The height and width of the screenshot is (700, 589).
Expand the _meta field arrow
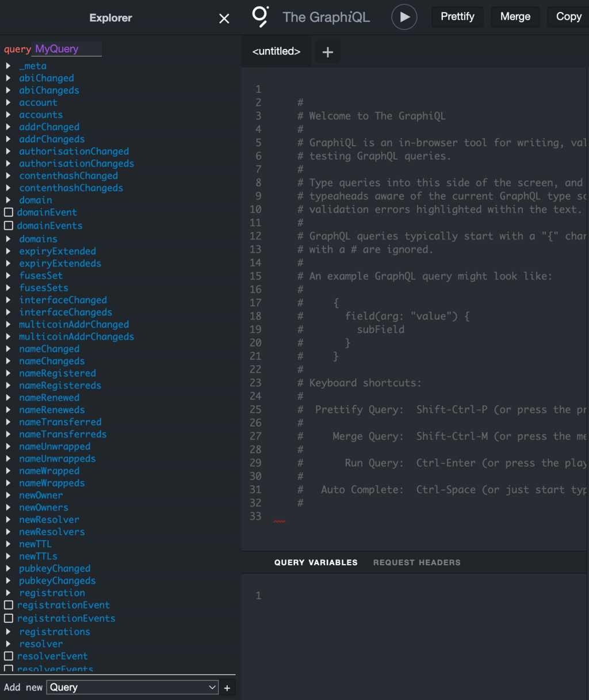coord(8,66)
